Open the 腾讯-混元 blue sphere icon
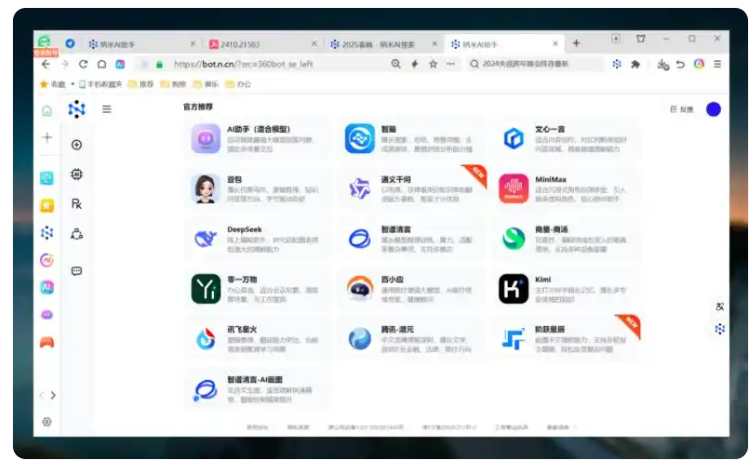The height and width of the screenshot is (470, 754). [x=360, y=339]
